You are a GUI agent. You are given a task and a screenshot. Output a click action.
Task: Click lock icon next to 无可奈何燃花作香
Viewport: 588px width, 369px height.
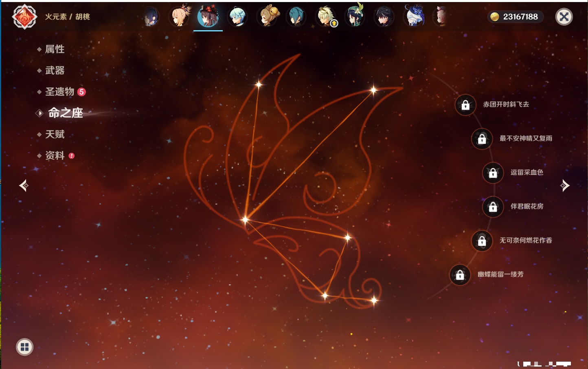(x=482, y=241)
